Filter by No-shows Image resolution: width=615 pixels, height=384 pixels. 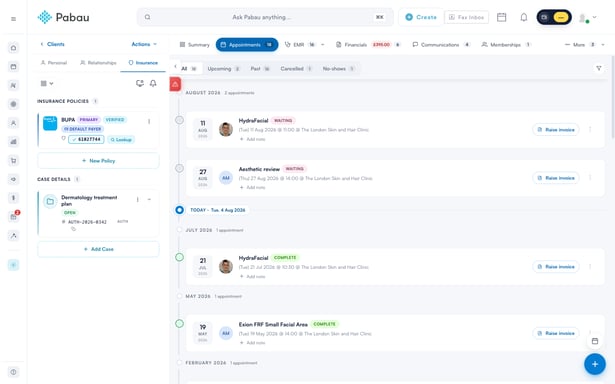[x=338, y=69]
